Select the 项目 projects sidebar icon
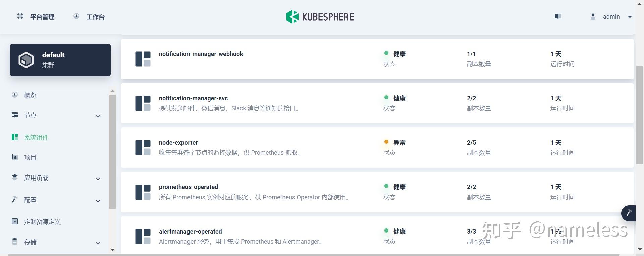The image size is (644, 256). [14, 157]
